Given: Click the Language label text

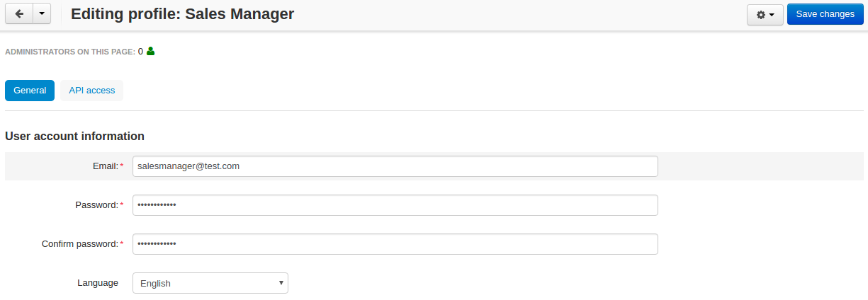Looking at the screenshot, I should click(98, 283).
